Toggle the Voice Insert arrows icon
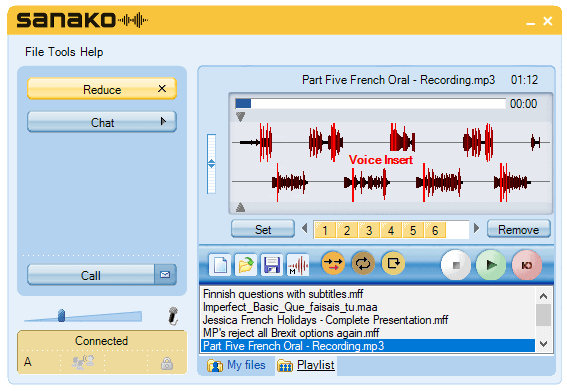The height and width of the screenshot is (391, 567). [x=333, y=263]
